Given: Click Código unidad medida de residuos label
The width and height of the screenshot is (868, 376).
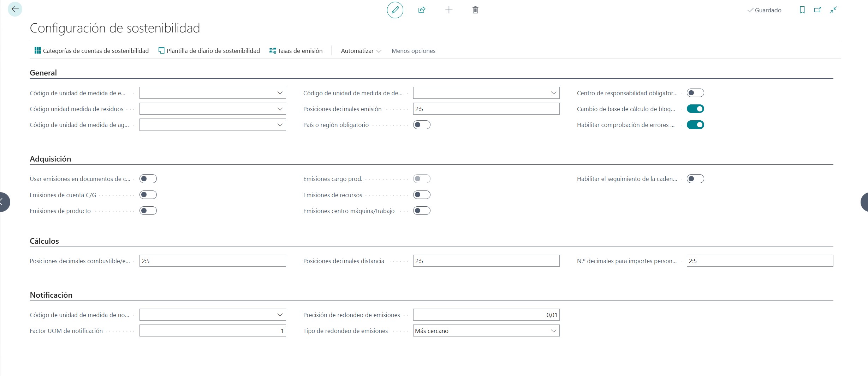Looking at the screenshot, I should pos(77,109).
